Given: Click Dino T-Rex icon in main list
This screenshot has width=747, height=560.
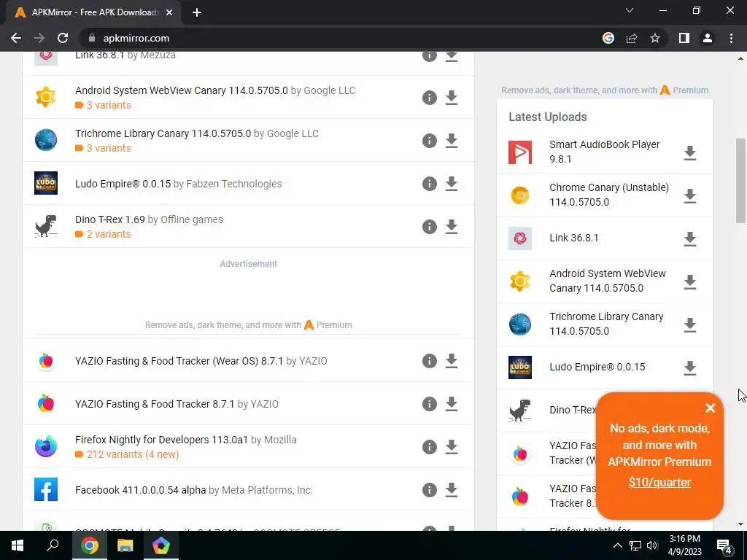Looking at the screenshot, I should coord(46,226).
